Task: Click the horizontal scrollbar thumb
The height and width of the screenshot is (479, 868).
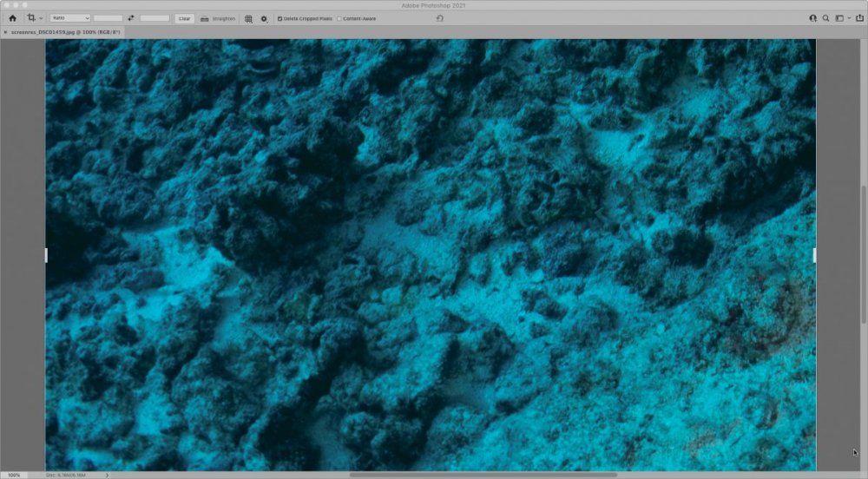Action: pos(483,475)
